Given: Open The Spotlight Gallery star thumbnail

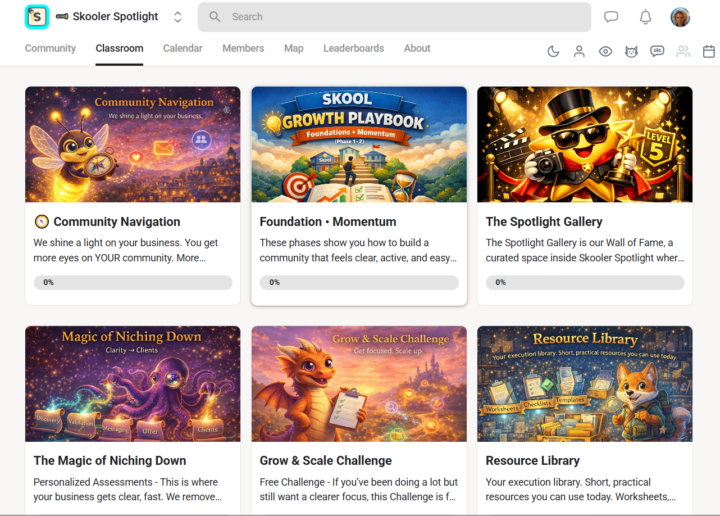Looking at the screenshot, I should tap(585, 144).
